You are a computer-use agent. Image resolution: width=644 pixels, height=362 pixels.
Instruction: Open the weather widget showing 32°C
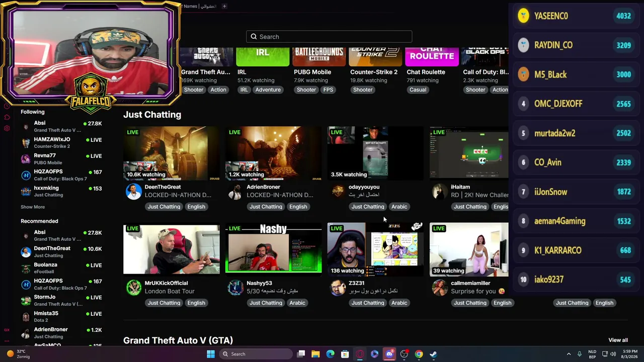click(x=18, y=354)
